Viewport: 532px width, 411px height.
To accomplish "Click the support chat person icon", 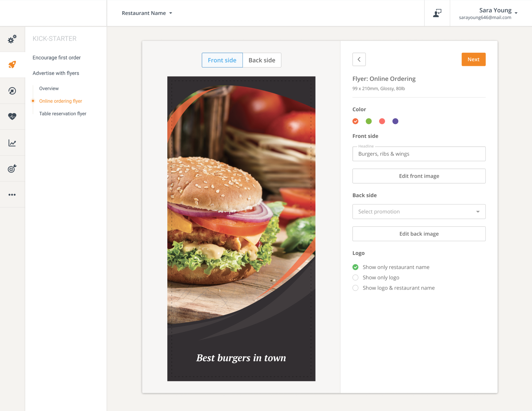I will click(437, 13).
